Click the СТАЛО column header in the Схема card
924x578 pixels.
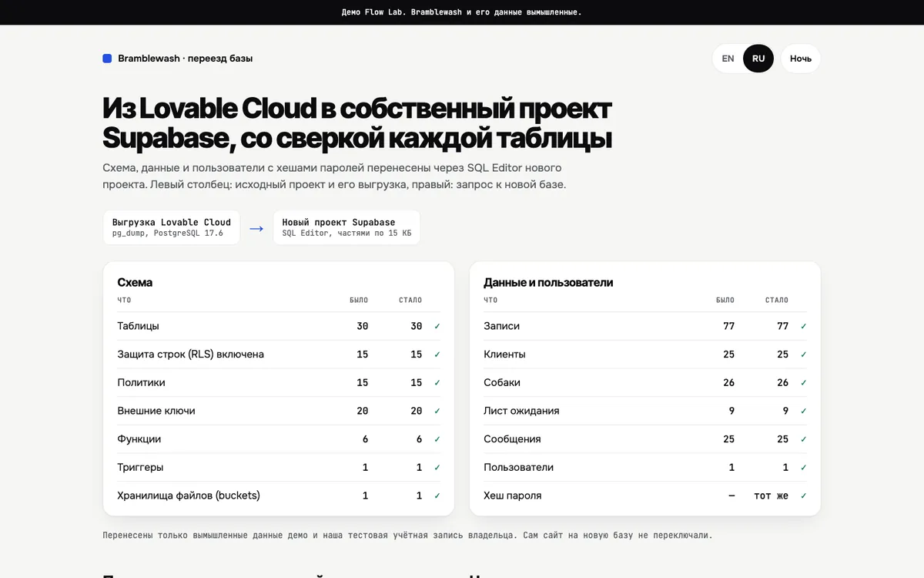(x=410, y=300)
